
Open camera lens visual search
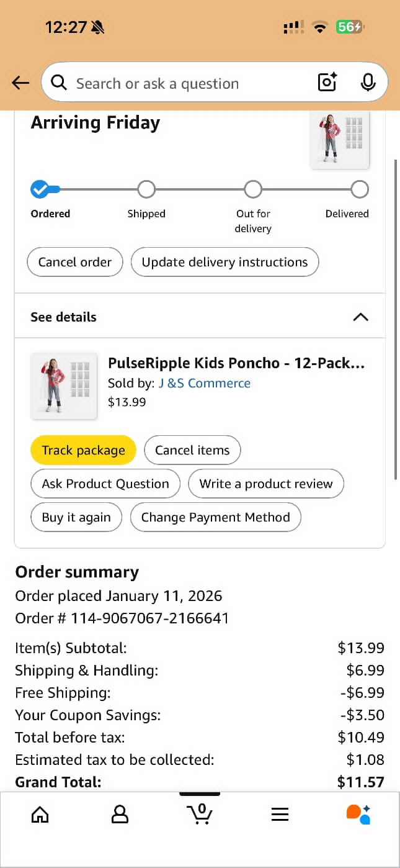point(327,83)
